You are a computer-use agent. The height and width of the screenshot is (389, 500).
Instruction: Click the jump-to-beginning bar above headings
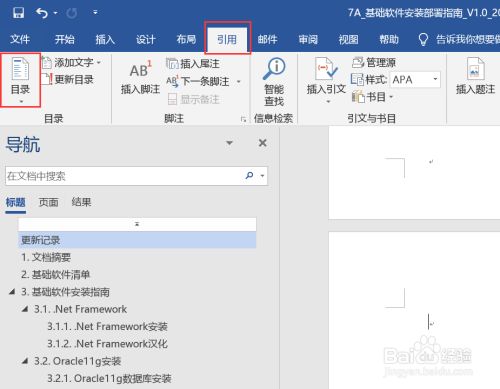point(137,224)
